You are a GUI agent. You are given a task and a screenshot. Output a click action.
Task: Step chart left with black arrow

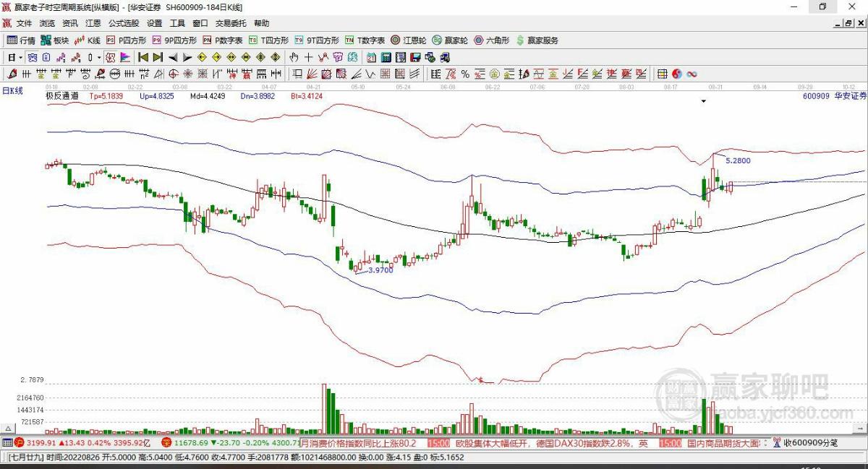point(172,57)
